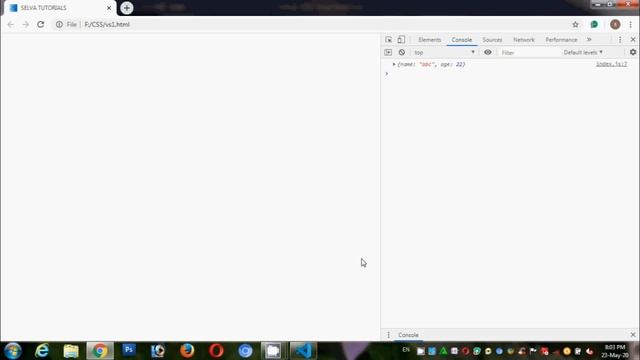Image resolution: width=640 pixels, height=360 pixels.
Task: Go forward with the browser forward arrow
Action: (x=26, y=24)
